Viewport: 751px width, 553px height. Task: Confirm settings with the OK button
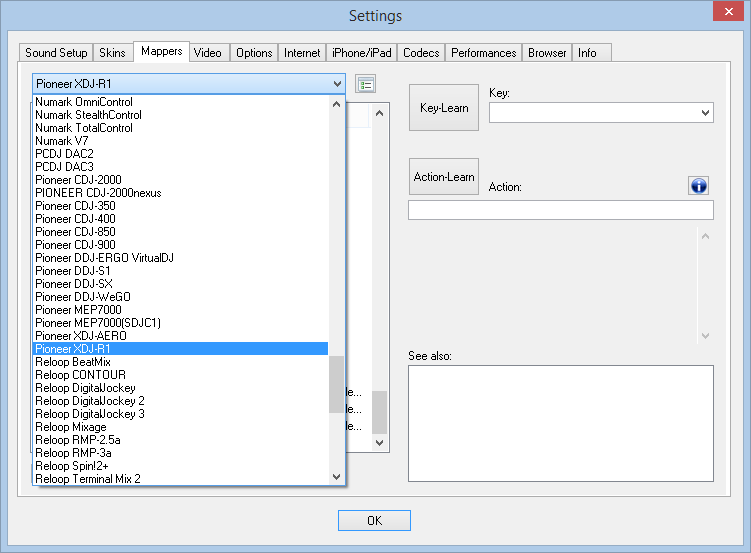[374, 520]
